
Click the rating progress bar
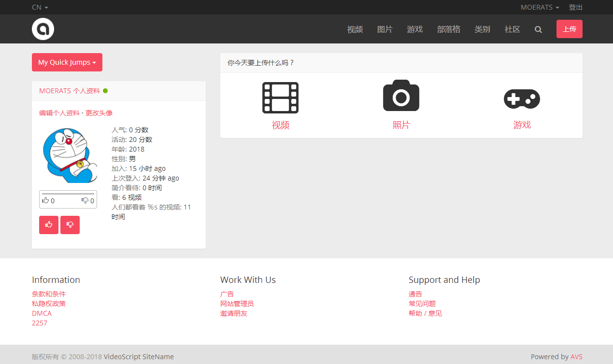[68, 194]
